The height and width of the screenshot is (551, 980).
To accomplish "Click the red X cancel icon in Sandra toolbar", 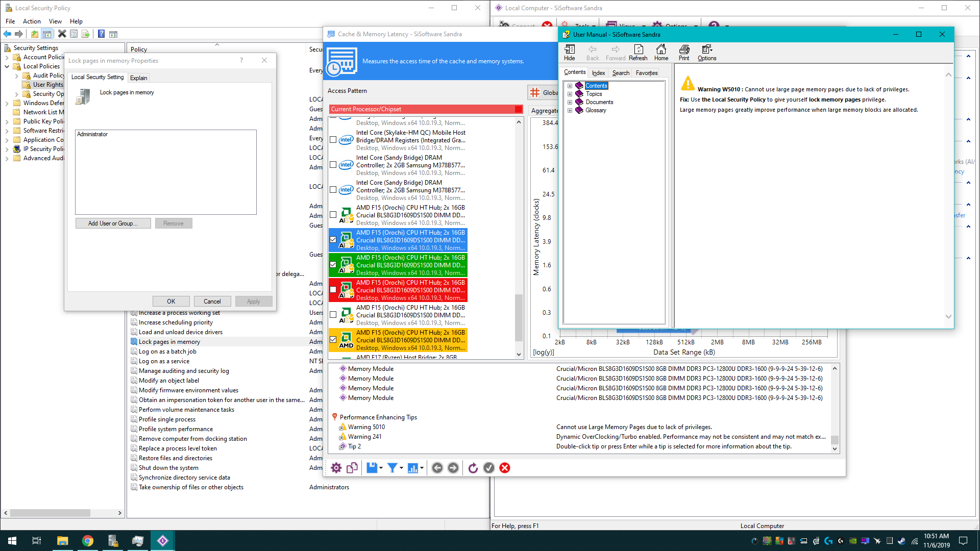I will 505,468.
